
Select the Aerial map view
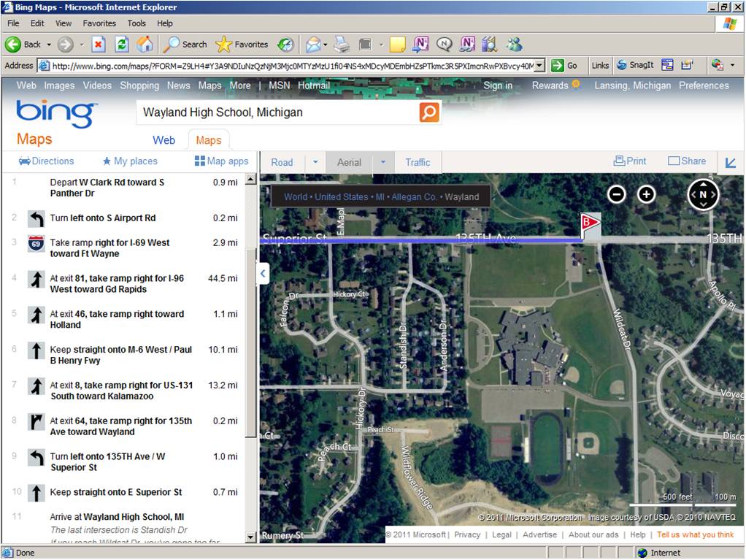[x=349, y=162]
